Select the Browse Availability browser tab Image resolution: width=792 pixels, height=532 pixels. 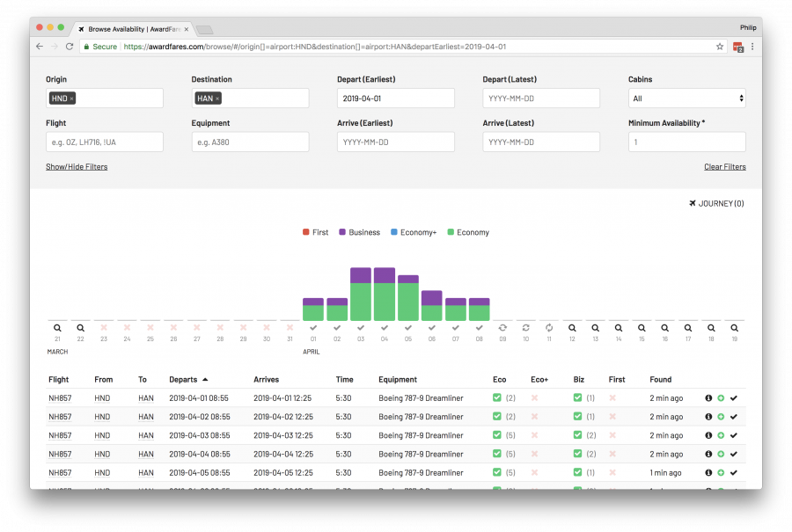coord(132,29)
